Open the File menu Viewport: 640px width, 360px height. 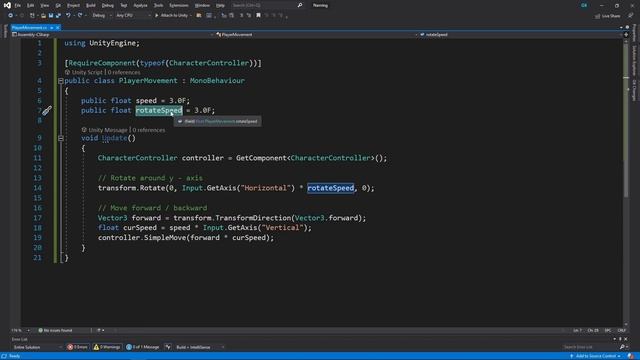tap(18, 5)
